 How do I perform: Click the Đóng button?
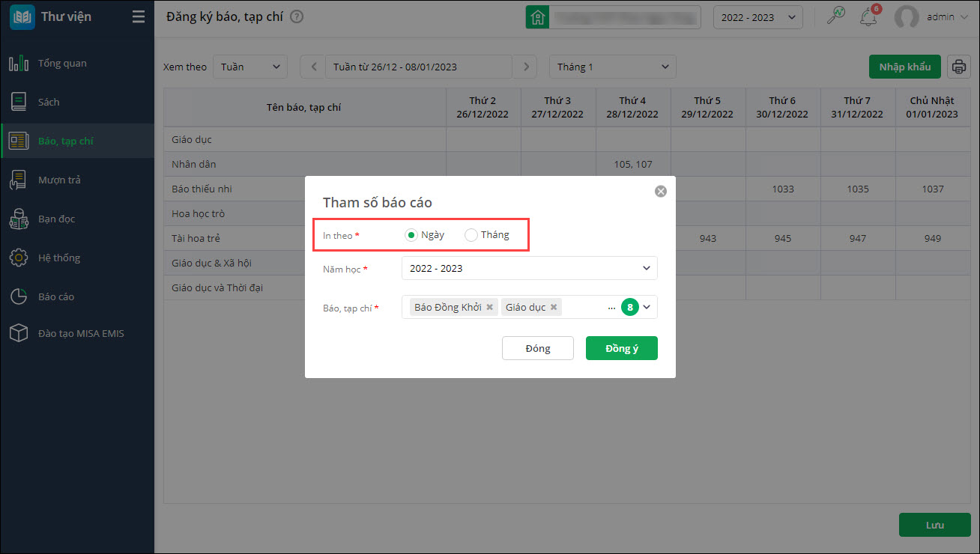[537, 348]
